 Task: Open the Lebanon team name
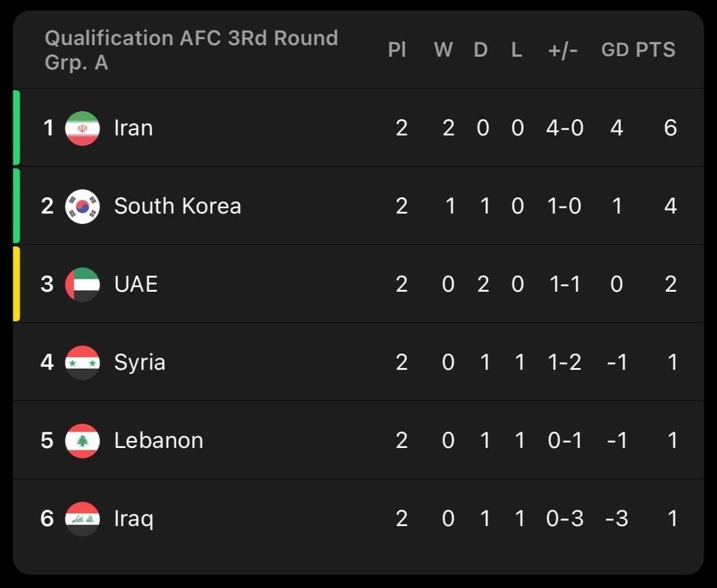point(159,440)
